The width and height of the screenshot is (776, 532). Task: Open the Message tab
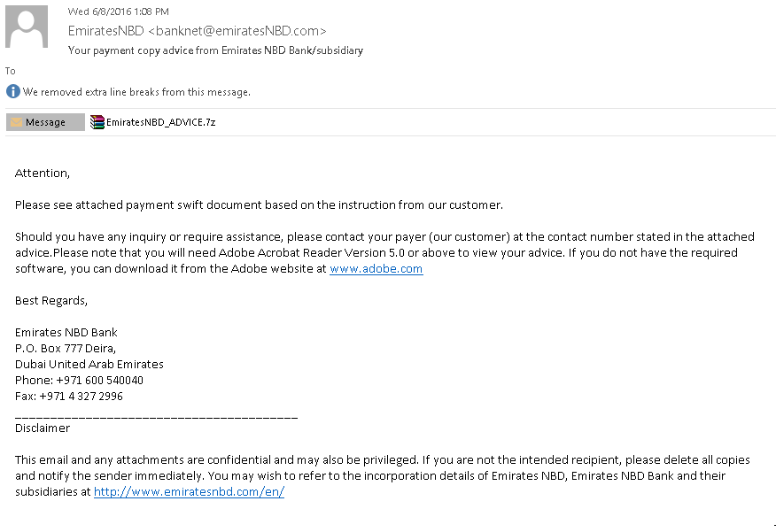coord(45,122)
